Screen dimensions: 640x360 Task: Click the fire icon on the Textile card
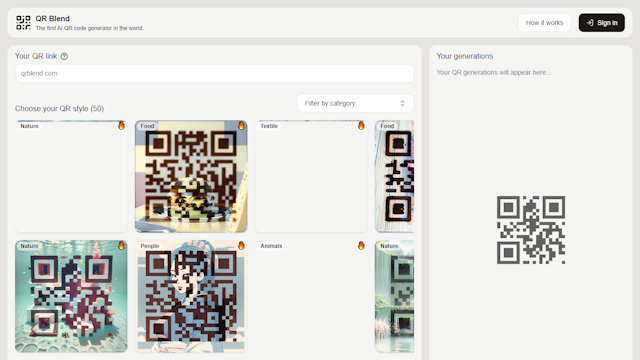coord(361,125)
